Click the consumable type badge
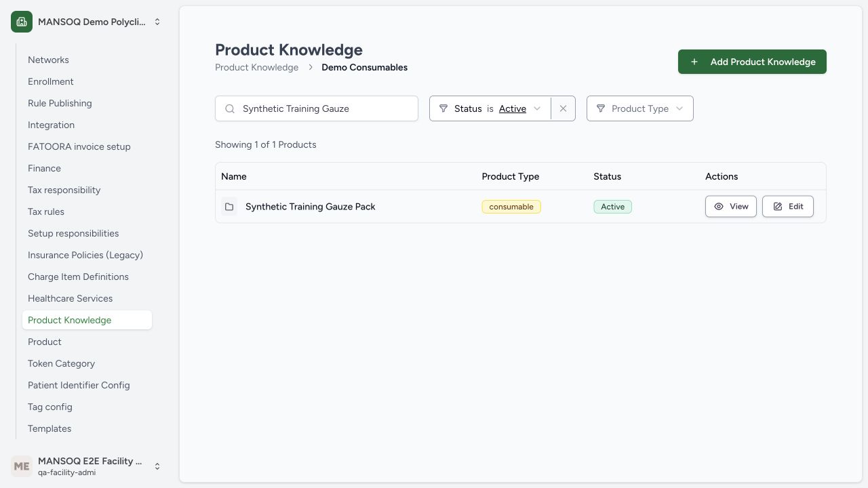This screenshot has height=488, width=868. pyautogui.click(x=511, y=207)
